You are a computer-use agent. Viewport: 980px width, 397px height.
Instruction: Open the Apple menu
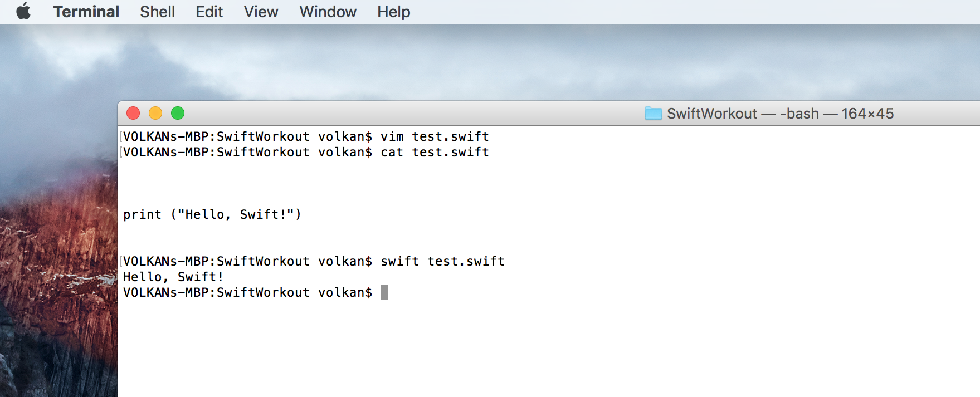[23, 12]
